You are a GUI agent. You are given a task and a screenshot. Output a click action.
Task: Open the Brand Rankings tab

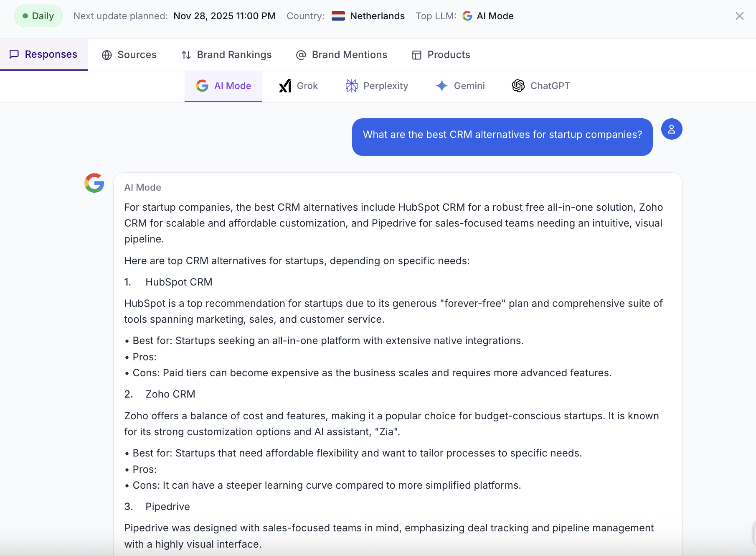[234, 55]
